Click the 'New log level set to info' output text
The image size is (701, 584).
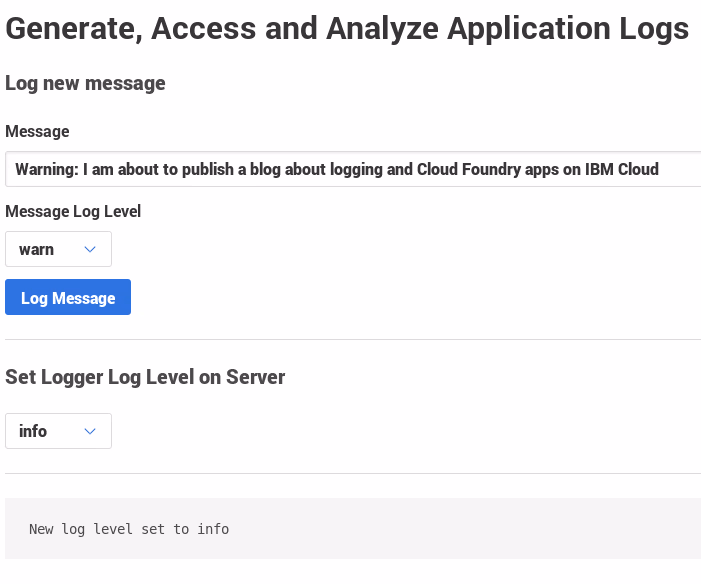[129, 529]
